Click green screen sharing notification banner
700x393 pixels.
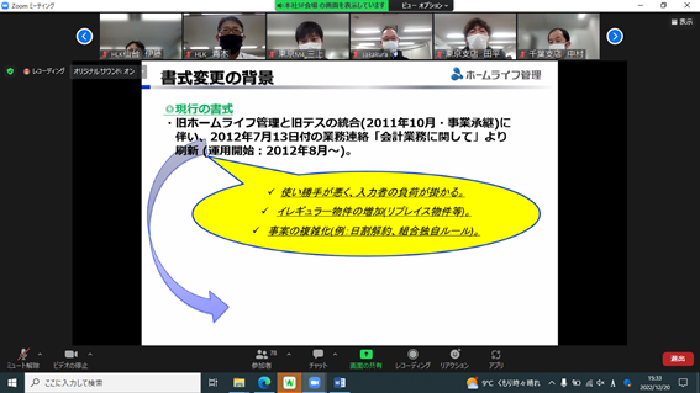coord(331,5)
